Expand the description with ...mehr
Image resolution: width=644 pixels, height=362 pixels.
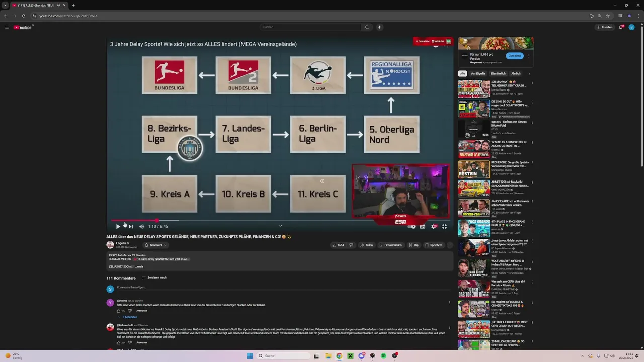click(x=139, y=267)
